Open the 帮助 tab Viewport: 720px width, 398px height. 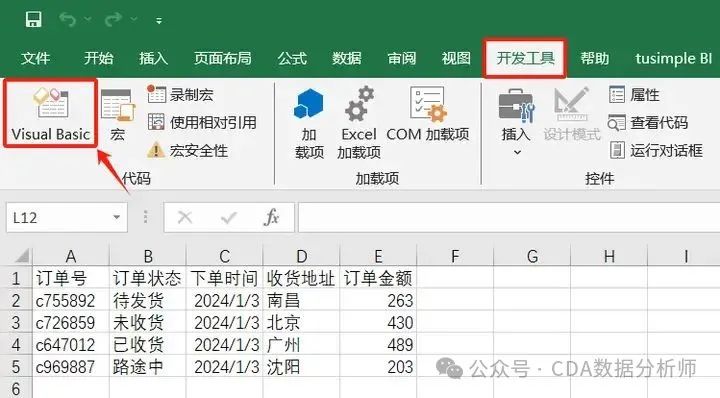595,58
